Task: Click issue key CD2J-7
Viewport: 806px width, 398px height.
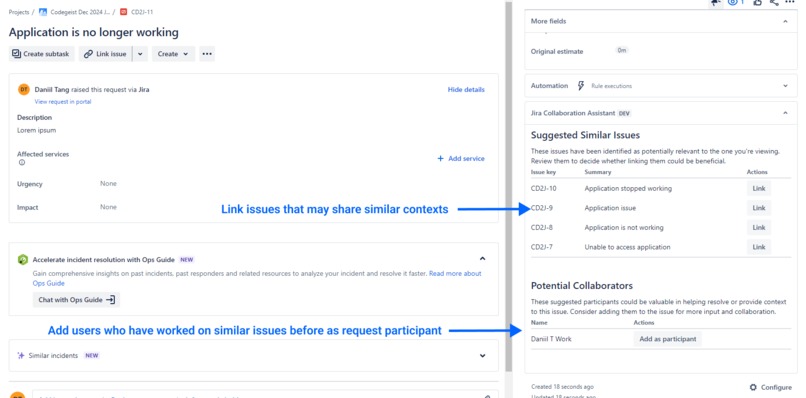Action: point(542,247)
